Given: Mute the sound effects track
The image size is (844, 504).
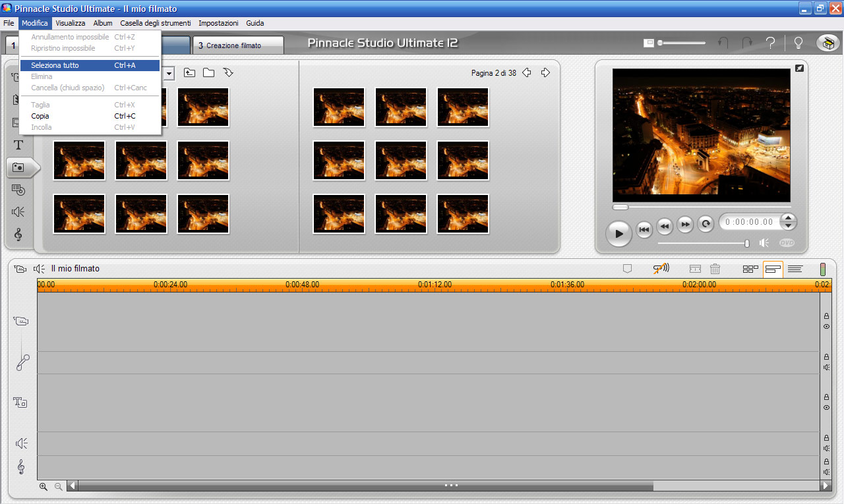Looking at the screenshot, I should click(x=826, y=448).
